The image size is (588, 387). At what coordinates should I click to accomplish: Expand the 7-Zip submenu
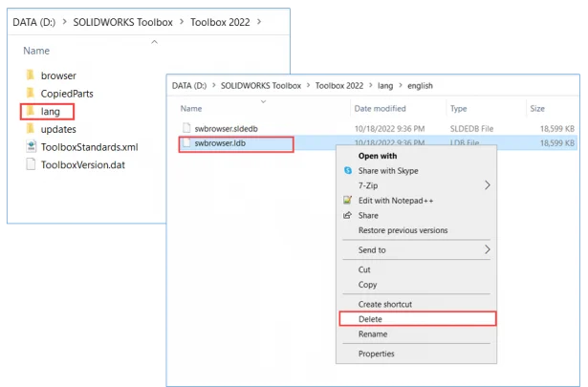(x=488, y=185)
